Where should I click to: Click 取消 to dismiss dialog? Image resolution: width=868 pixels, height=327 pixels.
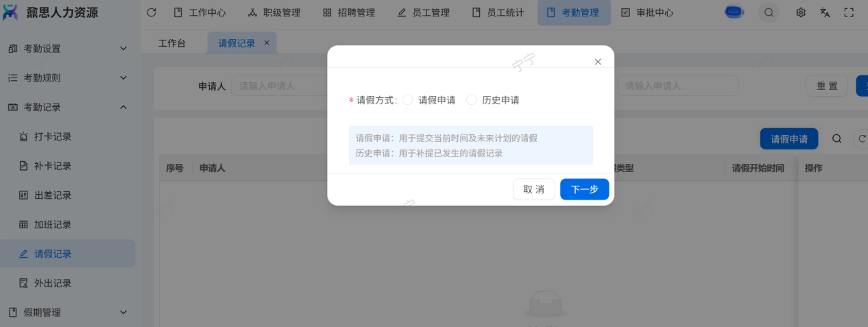[533, 189]
